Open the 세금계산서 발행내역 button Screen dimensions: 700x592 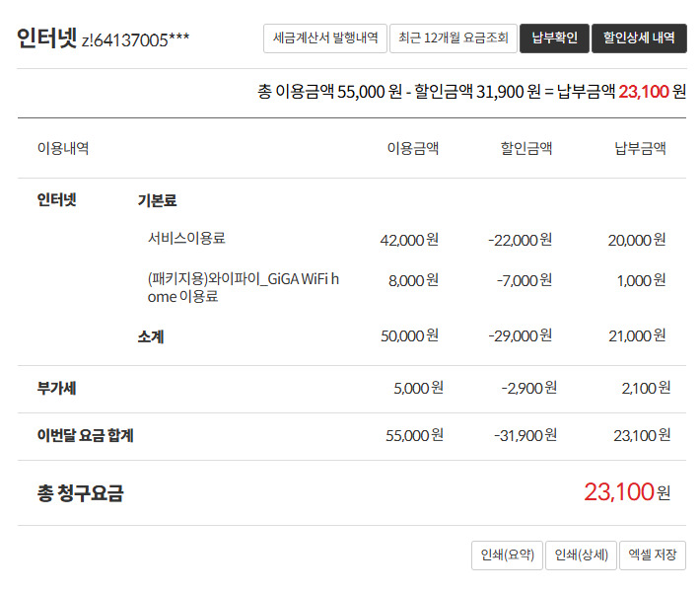pos(324,38)
